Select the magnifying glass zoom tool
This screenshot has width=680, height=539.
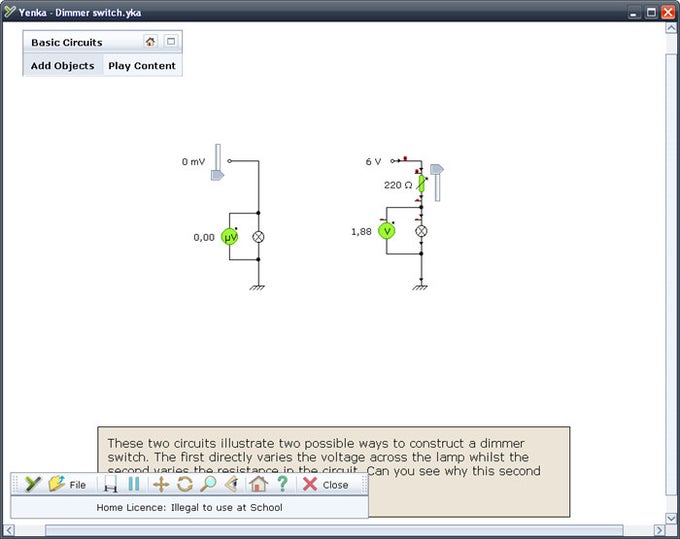[x=208, y=484]
